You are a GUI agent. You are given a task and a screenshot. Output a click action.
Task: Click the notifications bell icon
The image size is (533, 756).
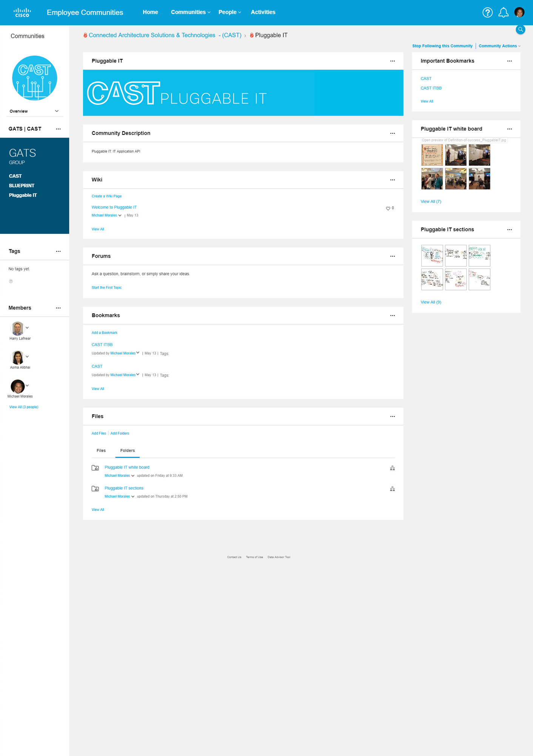(x=503, y=12)
